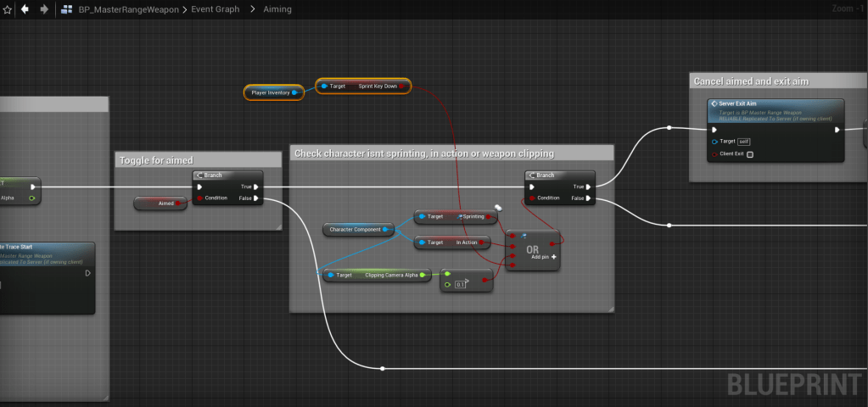Select Event Graph in the breadcrumb
Viewport: 868px width, 407px height.
click(x=217, y=9)
